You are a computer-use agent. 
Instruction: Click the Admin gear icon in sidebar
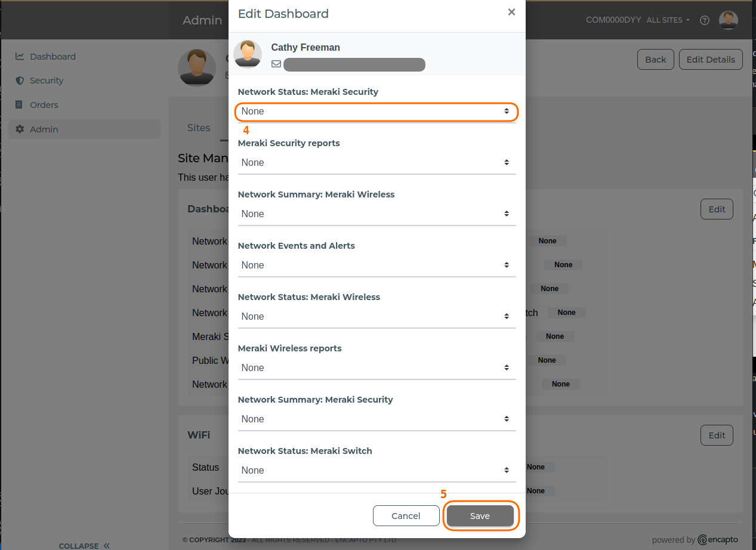[x=20, y=129]
